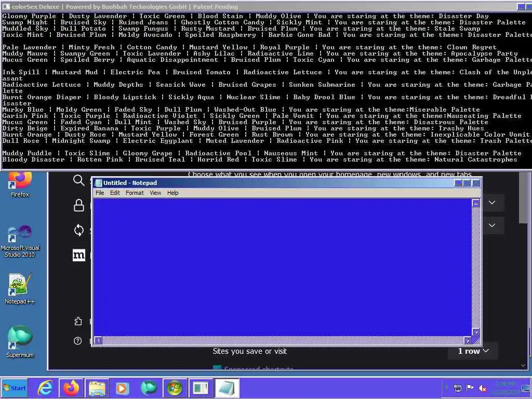Open Privacy lock icon in Firefox settings
This screenshot has height=399, width=532.
(79, 205)
